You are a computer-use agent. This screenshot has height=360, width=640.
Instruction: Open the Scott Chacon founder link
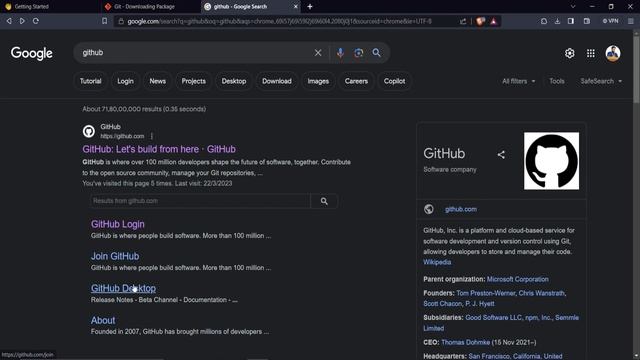tap(442, 304)
